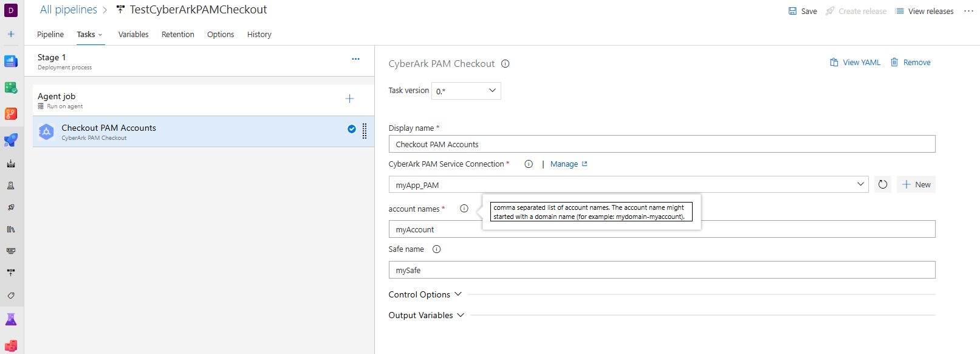Create a New service connection

pos(916,184)
